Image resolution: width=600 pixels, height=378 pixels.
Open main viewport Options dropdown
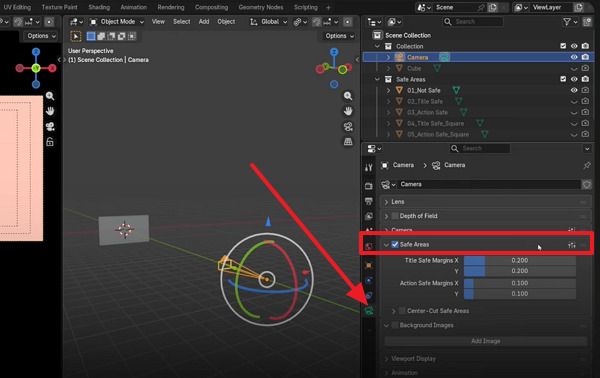tap(339, 36)
